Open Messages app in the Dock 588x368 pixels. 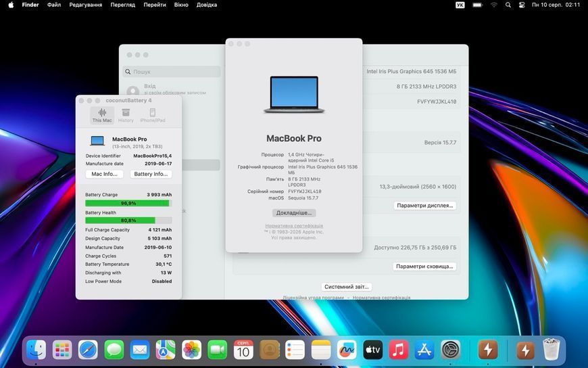tap(114, 350)
